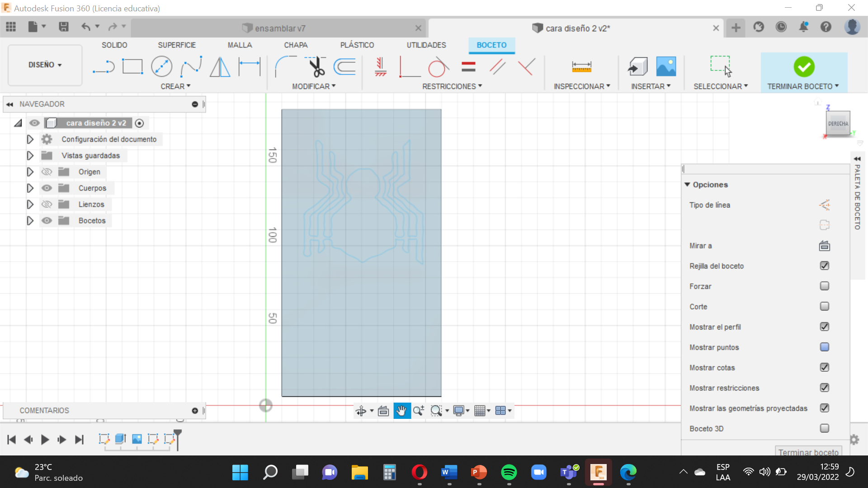Expand the Configuración del documento node
This screenshot has height=488, width=868.
click(30, 139)
